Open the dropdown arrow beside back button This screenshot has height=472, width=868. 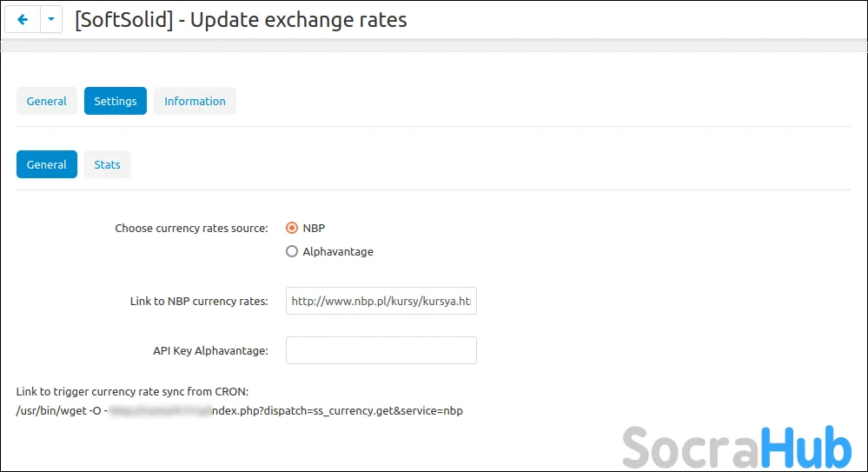[x=51, y=20]
